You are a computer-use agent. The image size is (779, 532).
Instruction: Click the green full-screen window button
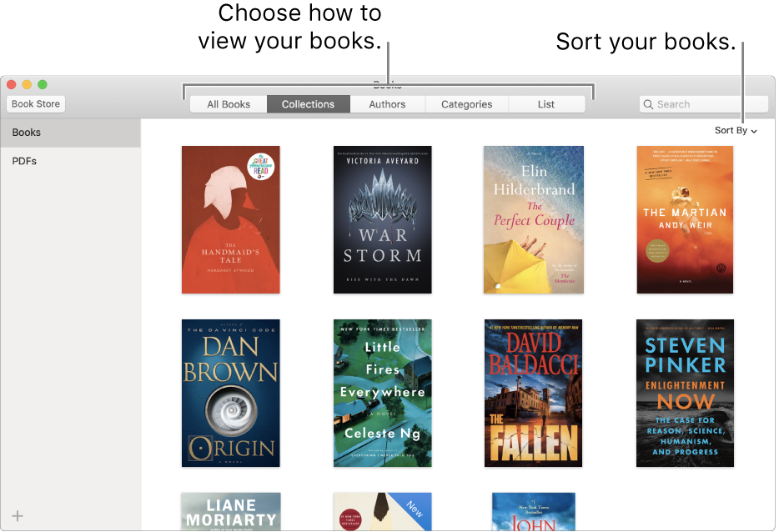coord(43,84)
